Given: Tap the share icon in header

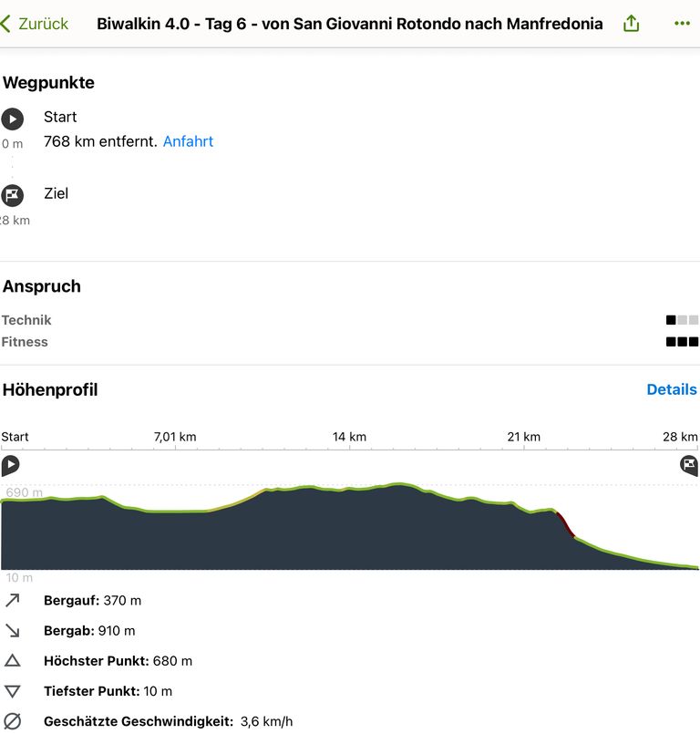Looking at the screenshot, I should (631, 23).
